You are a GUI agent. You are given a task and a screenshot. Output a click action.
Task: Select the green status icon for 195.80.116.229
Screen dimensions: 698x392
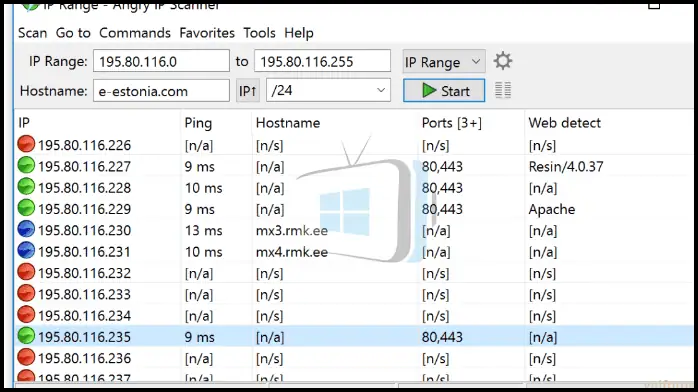(x=26, y=208)
